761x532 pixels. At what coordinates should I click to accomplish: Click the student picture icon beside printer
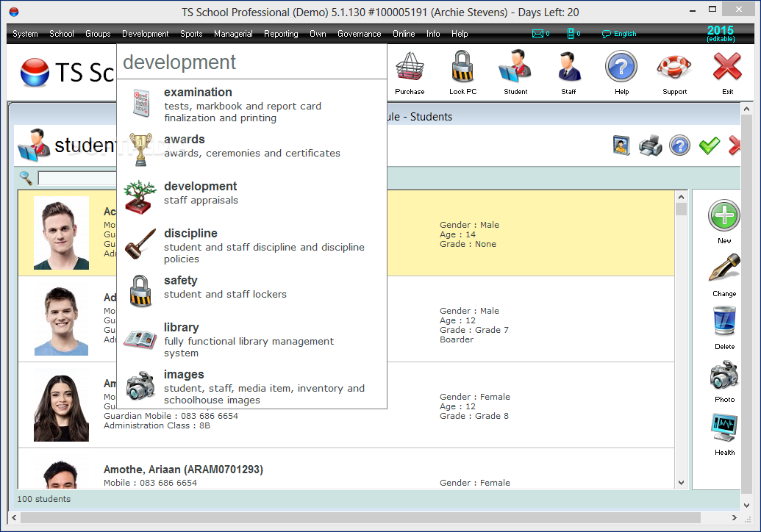tap(621, 145)
